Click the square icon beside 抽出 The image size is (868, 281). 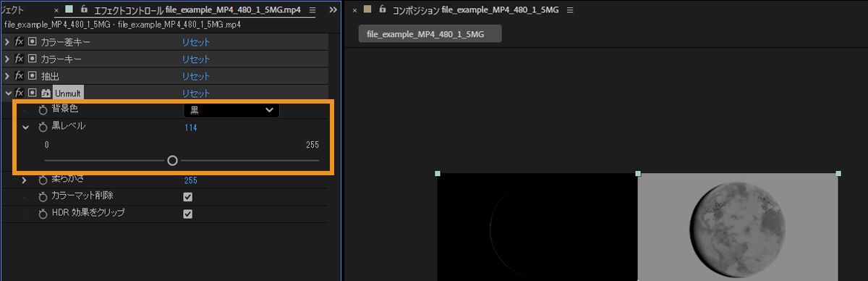pyautogui.click(x=32, y=76)
